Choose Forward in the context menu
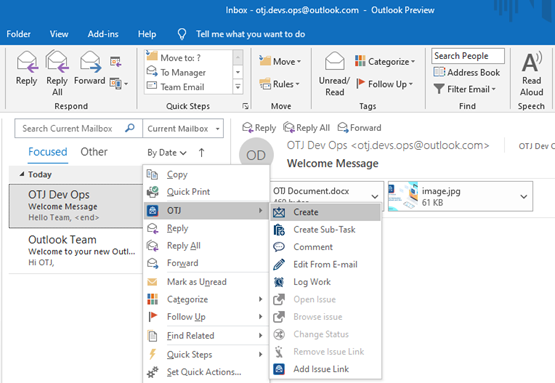Screen dimensions: 555x383 tap(206, 263)
